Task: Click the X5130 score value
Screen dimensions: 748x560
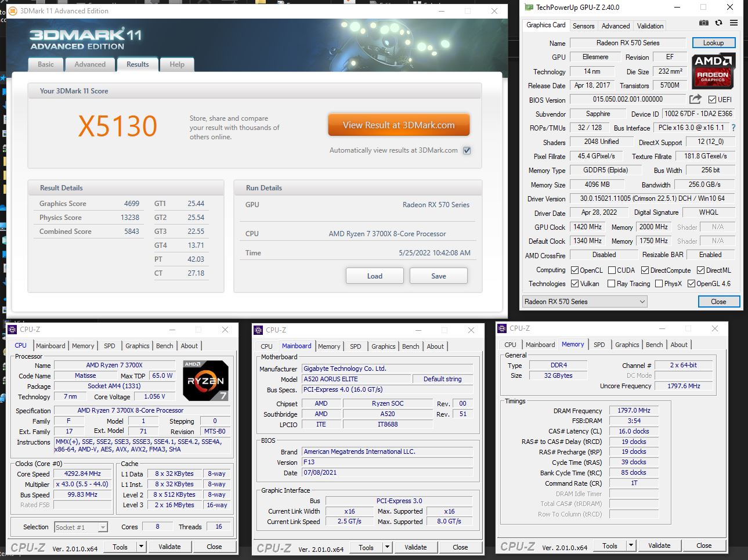Action: 118,126
